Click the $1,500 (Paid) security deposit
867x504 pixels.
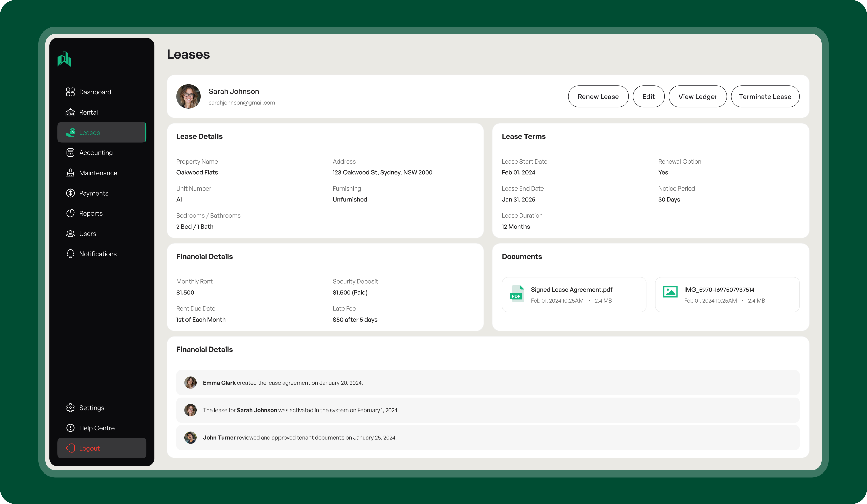[350, 292]
